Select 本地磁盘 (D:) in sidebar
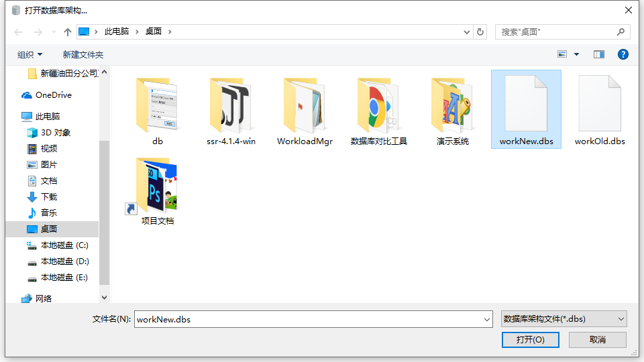Screen dimensions: 644x362 coord(64,261)
